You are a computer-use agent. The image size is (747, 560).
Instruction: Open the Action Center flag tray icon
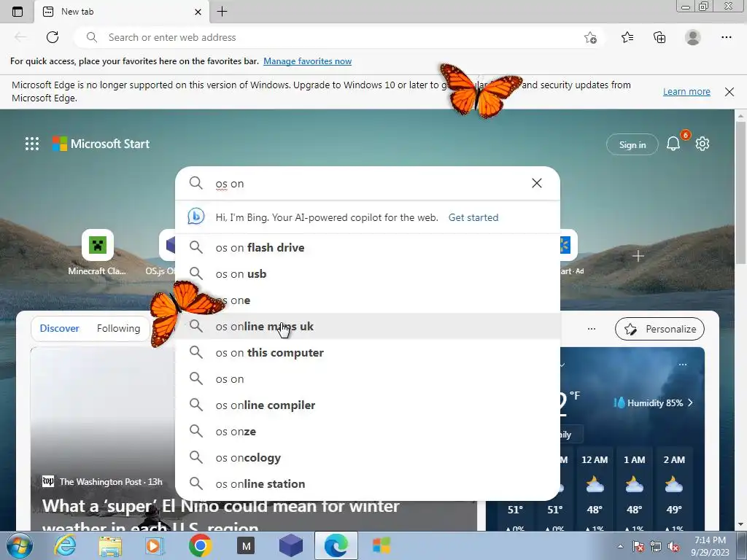point(638,547)
